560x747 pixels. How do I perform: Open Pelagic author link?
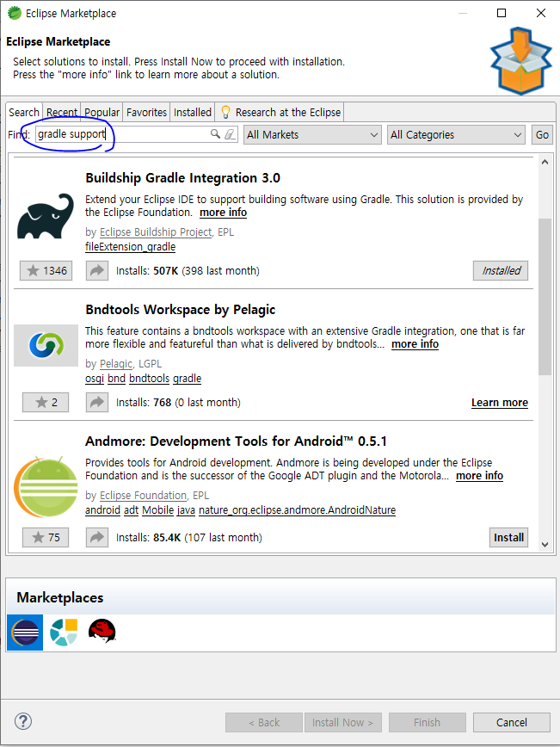point(116,363)
